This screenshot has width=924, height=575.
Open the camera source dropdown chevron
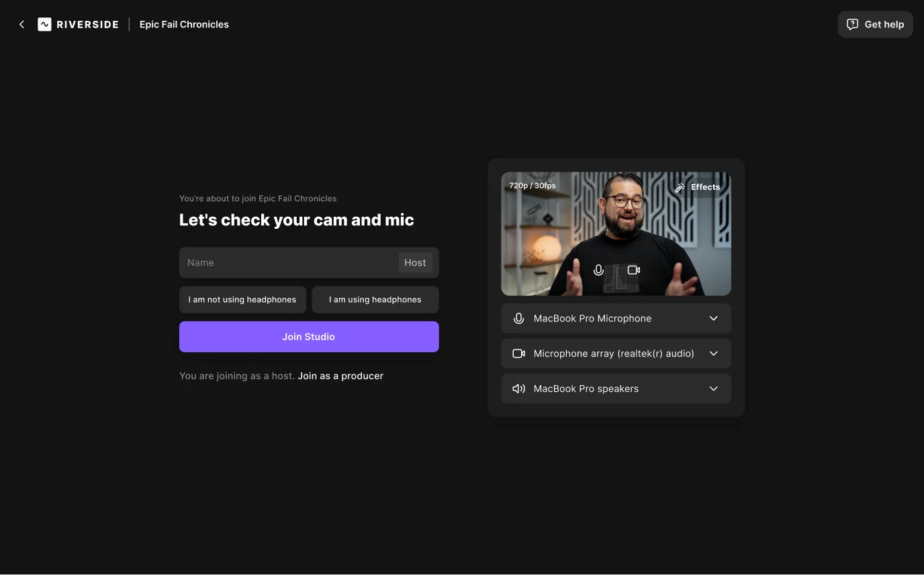713,354
